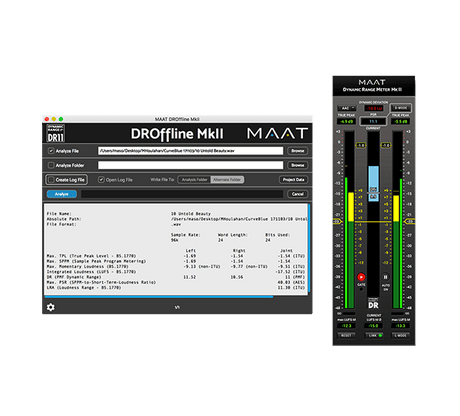Open the AAC codec dropdown
This screenshot has height=416, width=460.
[x=347, y=108]
